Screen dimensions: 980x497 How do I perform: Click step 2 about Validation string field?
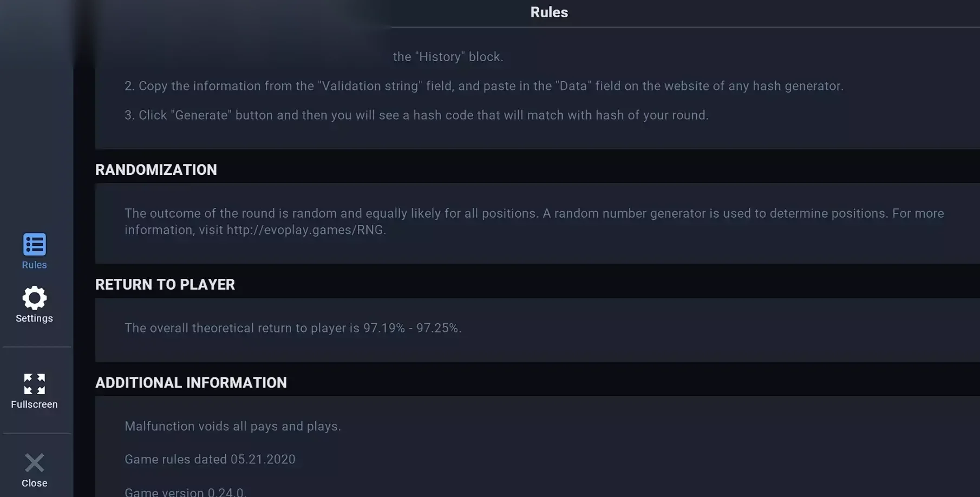(x=484, y=86)
